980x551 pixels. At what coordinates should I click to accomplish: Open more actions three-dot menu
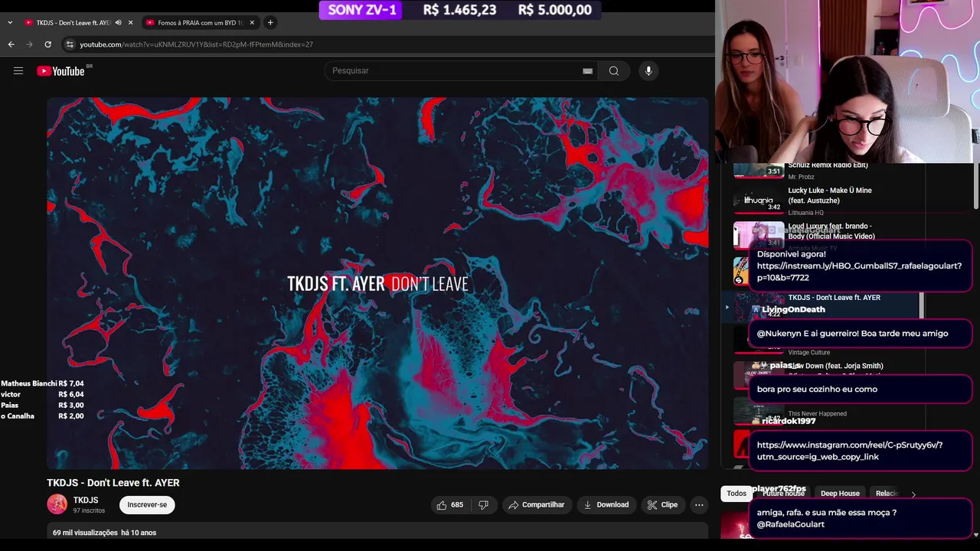click(699, 505)
